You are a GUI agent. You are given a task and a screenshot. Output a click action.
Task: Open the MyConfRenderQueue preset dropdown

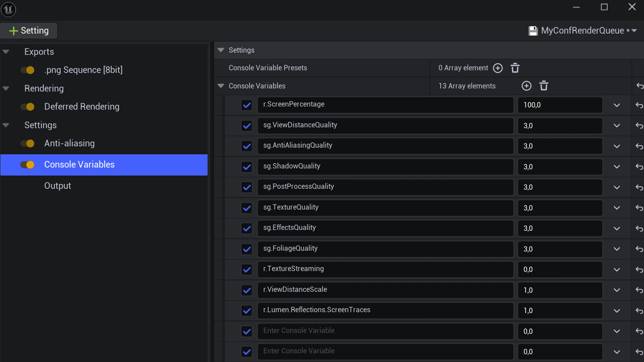point(634,31)
